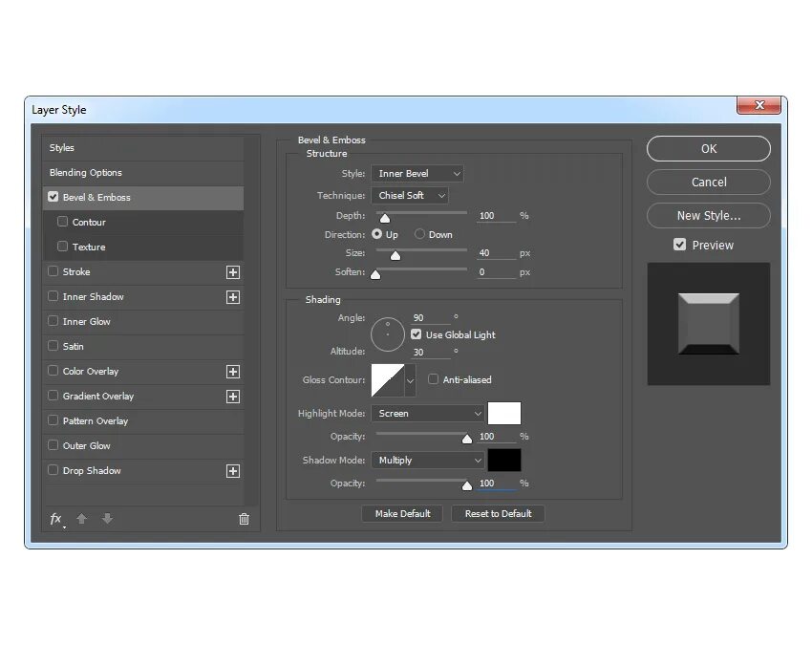
Task: Add another Color Overlay via plus icon
Action: [233, 372]
